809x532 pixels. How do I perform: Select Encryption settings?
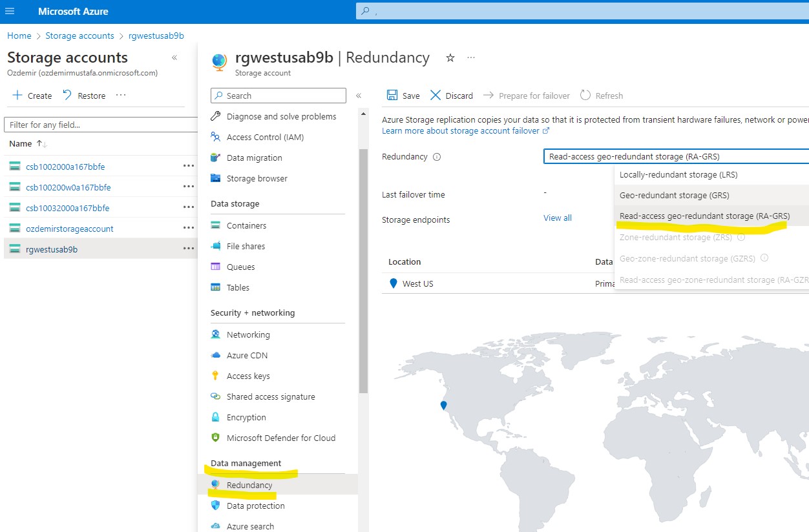pos(247,417)
